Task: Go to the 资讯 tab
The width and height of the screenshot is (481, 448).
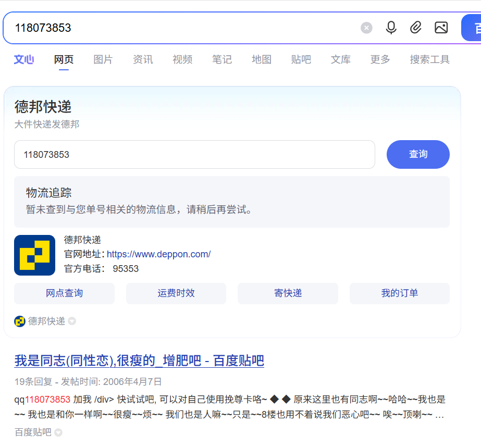Action: coord(143,59)
